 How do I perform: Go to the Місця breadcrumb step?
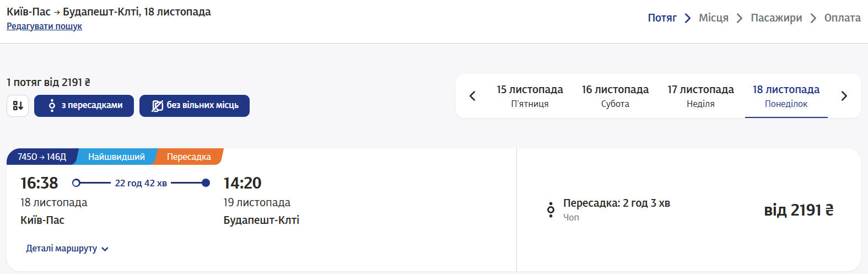click(x=713, y=18)
